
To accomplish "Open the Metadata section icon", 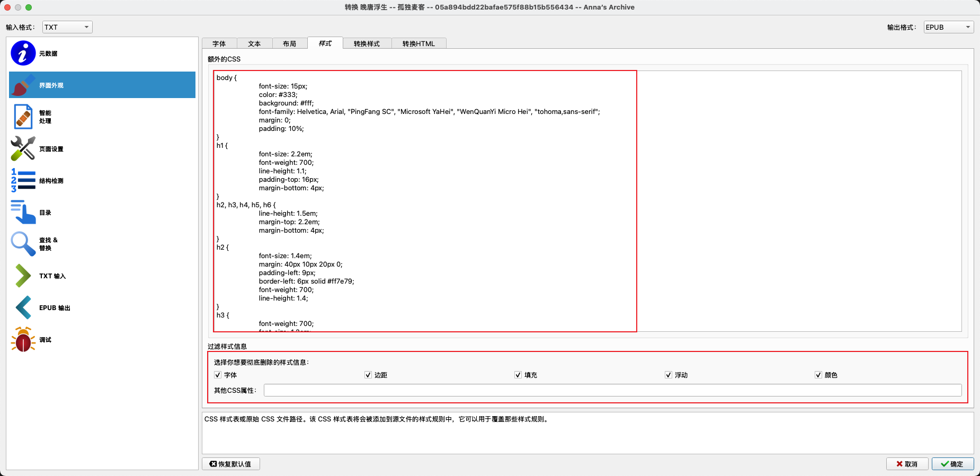I will 23,53.
